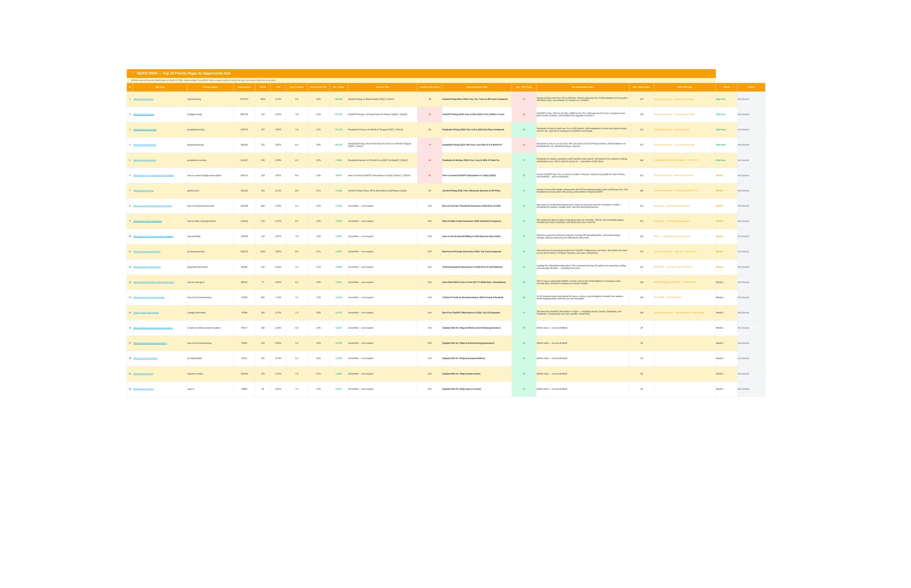Image resolution: width=911 pixels, height=588 pixels.
Task: Click the lightning bolt icon beside QUICK WINS
Action: tap(133, 73)
